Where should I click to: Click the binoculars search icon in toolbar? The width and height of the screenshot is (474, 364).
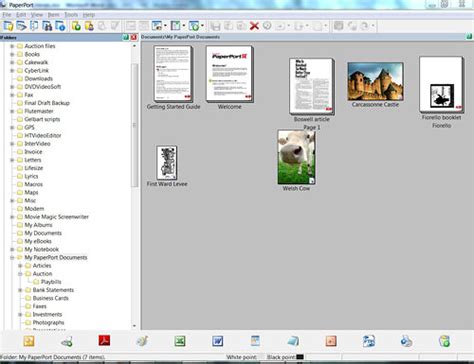coord(47,26)
